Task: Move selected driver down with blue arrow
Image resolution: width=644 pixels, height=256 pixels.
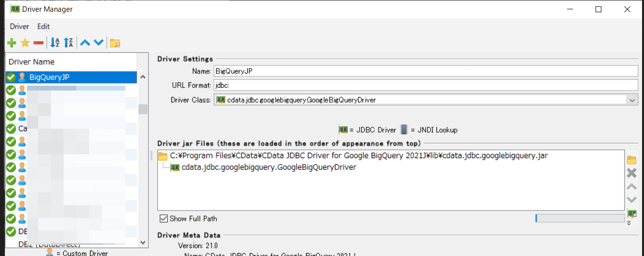Action: 98,43
